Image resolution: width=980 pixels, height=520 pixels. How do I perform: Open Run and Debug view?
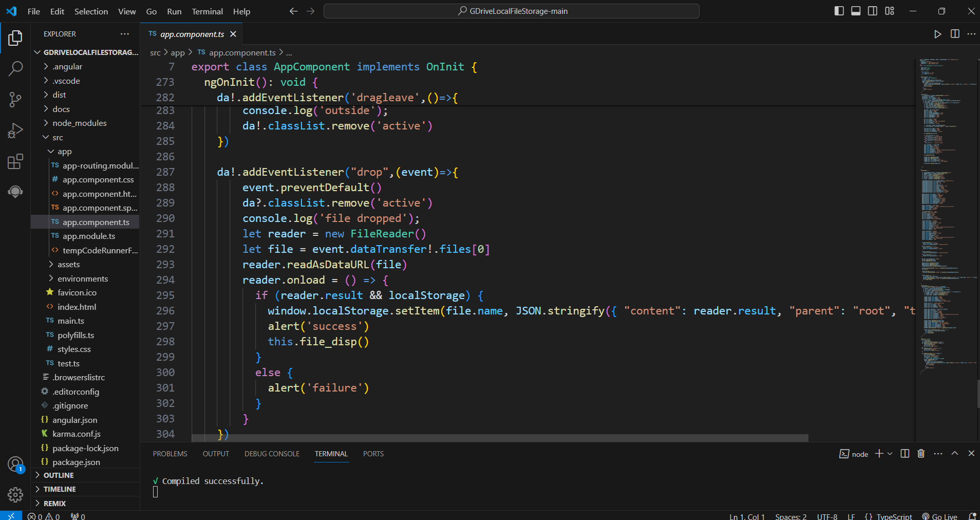(15, 131)
